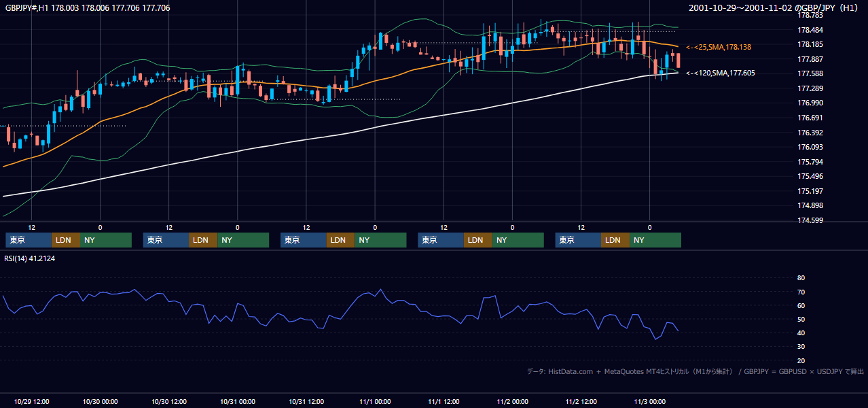868x408 pixels.
Task: Click the RSI 50 level label
Action: pyautogui.click(x=801, y=319)
